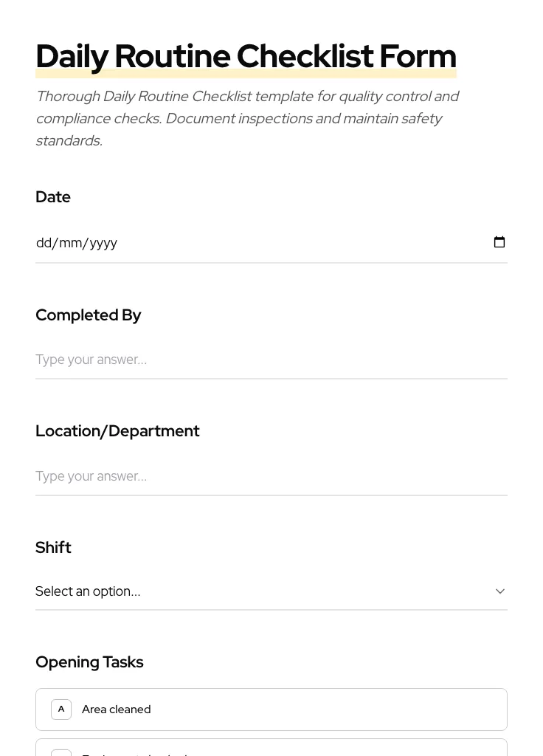Focus the Completed By answer field
This screenshot has height=756, width=543.
tap(271, 360)
